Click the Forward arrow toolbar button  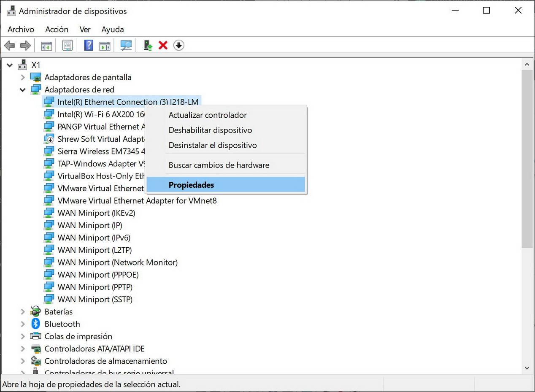tap(25, 45)
